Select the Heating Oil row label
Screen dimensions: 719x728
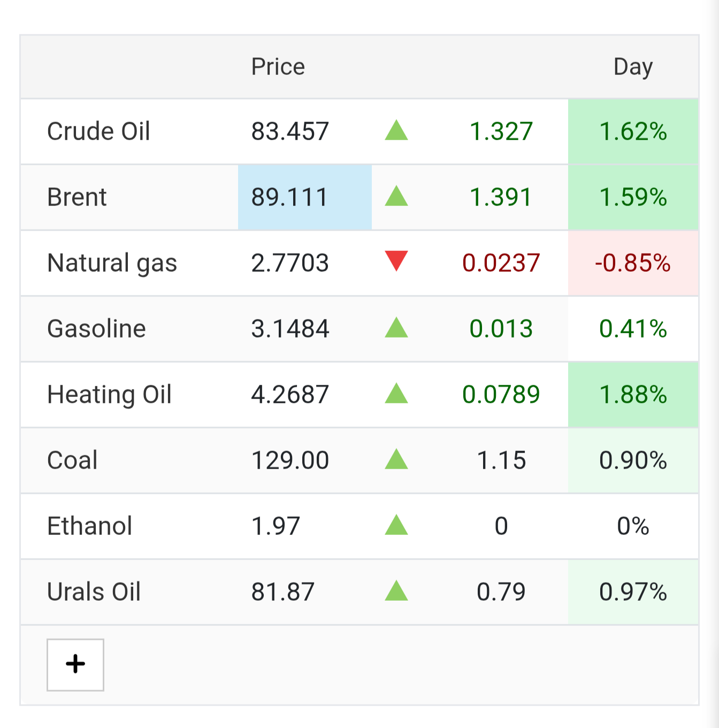click(x=109, y=395)
